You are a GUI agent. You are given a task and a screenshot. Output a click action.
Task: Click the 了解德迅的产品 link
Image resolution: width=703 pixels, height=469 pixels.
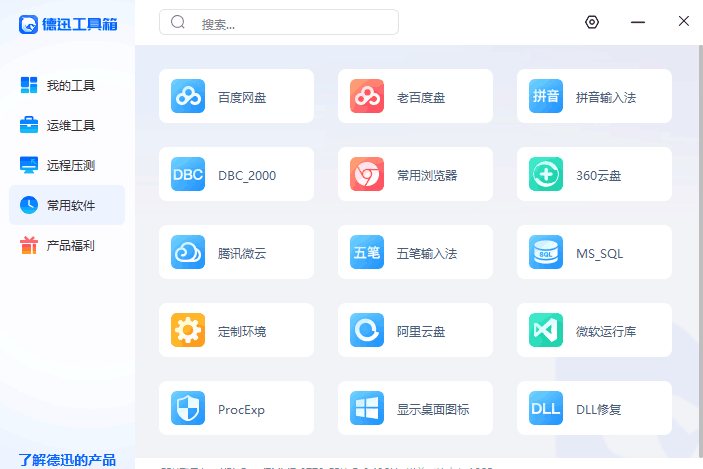point(67,460)
